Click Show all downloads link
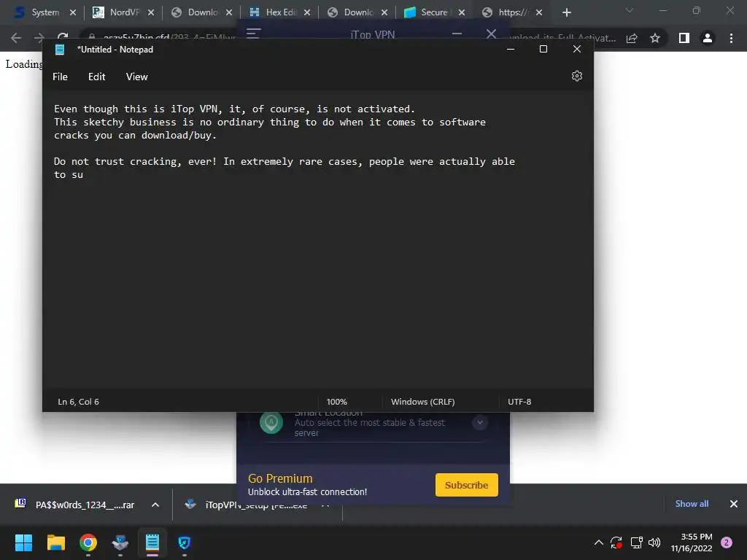 692,504
